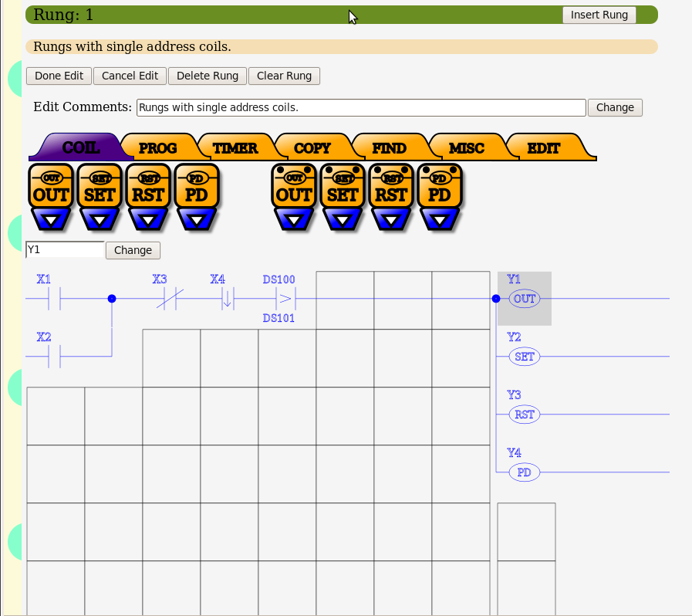Pick the range SET coil with dots
This screenshot has height=616, width=692.
pyautogui.click(x=343, y=188)
